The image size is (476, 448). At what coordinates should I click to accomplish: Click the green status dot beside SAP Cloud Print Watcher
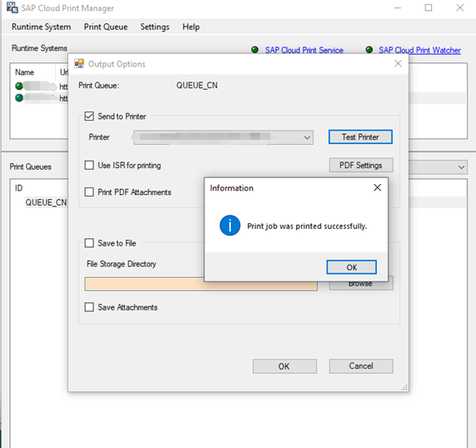point(368,49)
